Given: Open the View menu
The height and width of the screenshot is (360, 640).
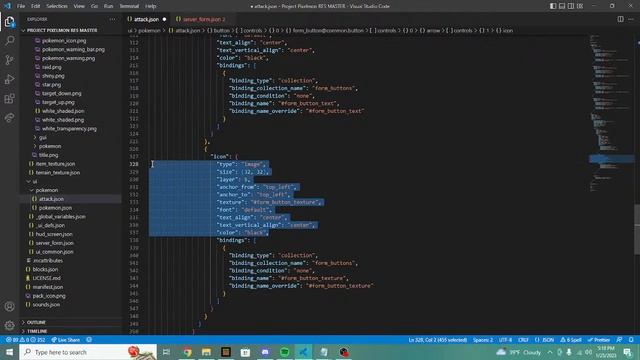Looking at the screenshot, I should point(79,6).
